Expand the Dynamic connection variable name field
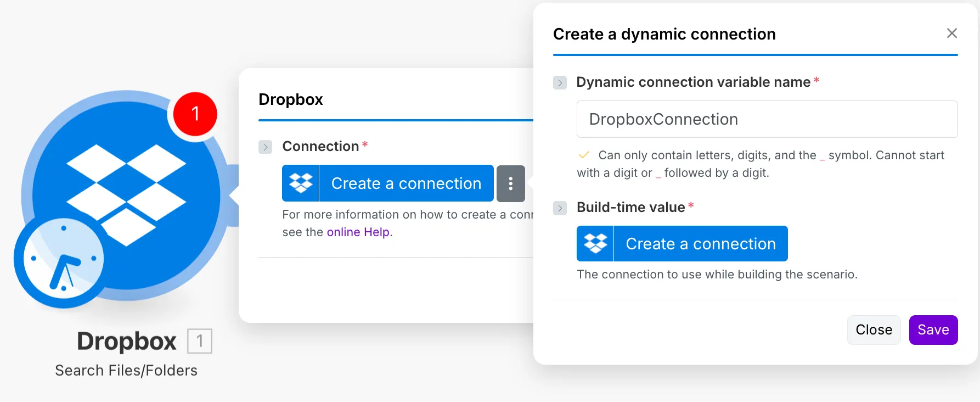 (x=560, y=83)
